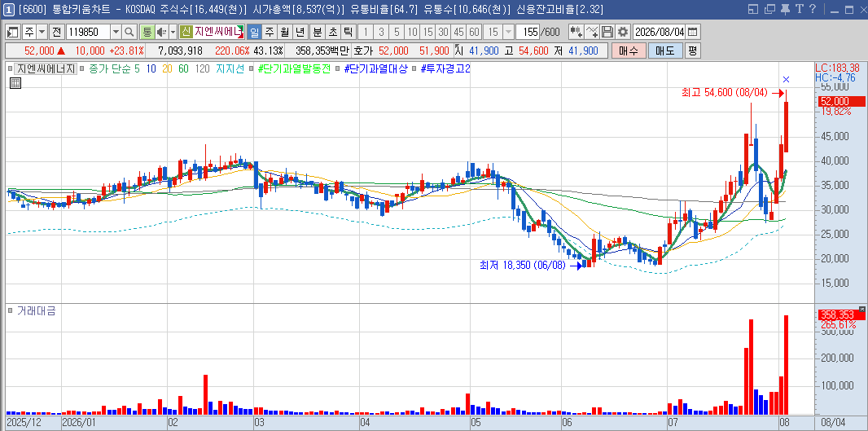Toggle the 종가 단순 moving average legend marker
This screenshot has height=431, width=868.
point(82,69)
